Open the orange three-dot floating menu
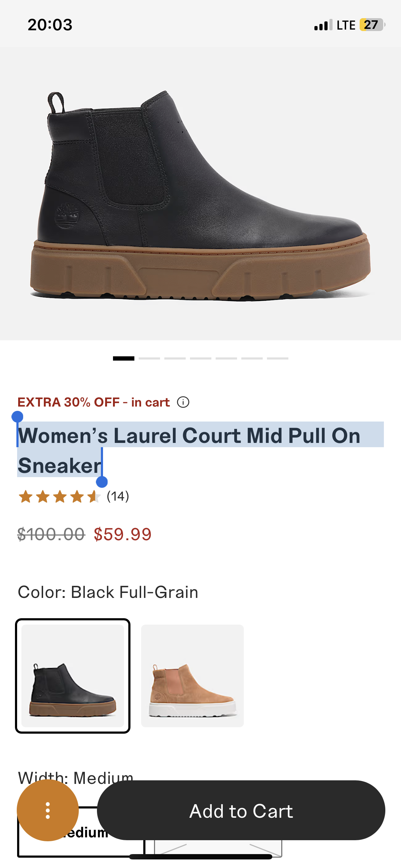 pyautogui.click(x=48, y=810)
